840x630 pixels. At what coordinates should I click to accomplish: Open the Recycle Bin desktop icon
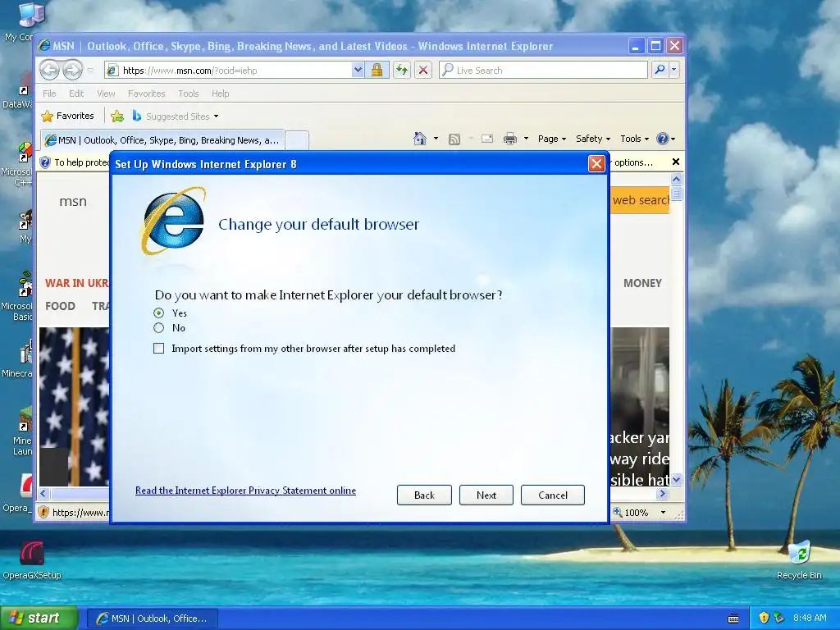click(x=799, y=559)
